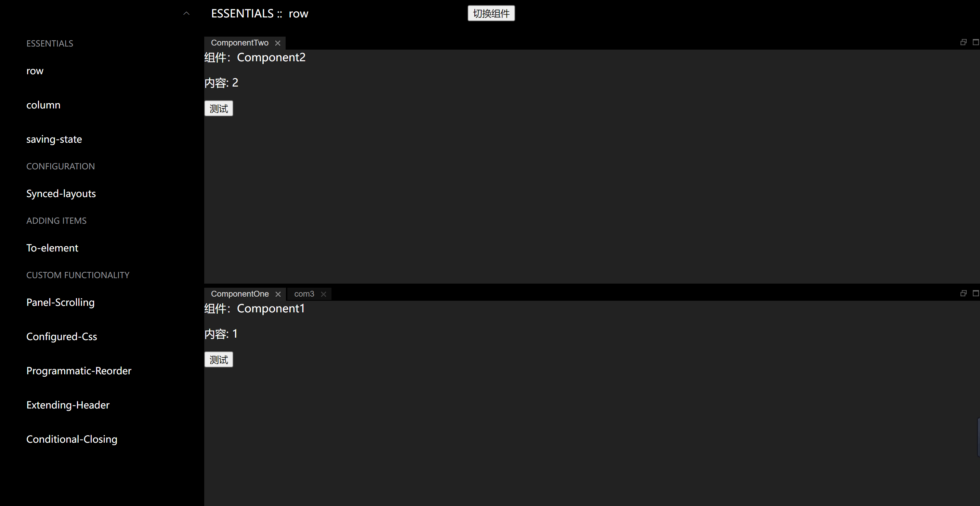The height and width of the screenshot is (506, 980).
Task: Maximise the ComponentTwo panel stack
Action: [976, 42]
